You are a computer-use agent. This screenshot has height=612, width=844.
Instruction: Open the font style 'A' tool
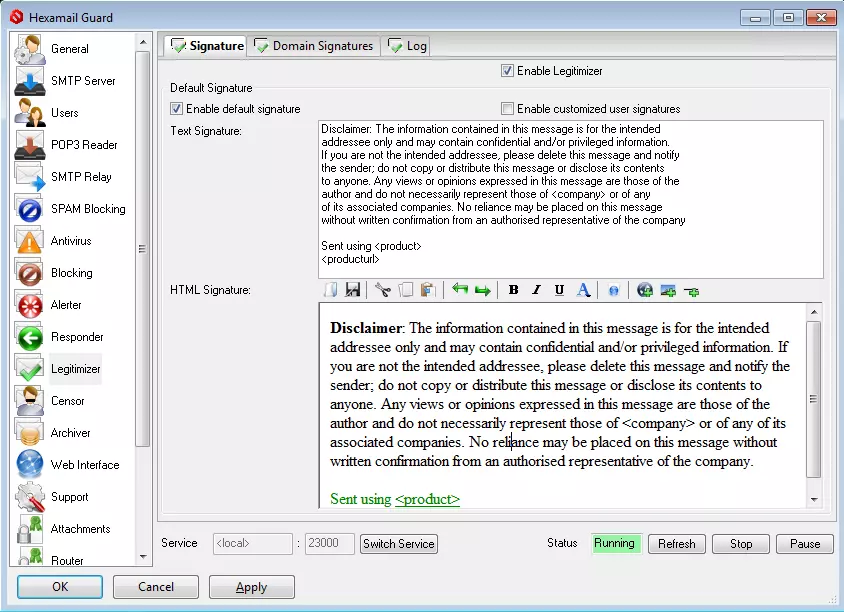tap(583, 290)
